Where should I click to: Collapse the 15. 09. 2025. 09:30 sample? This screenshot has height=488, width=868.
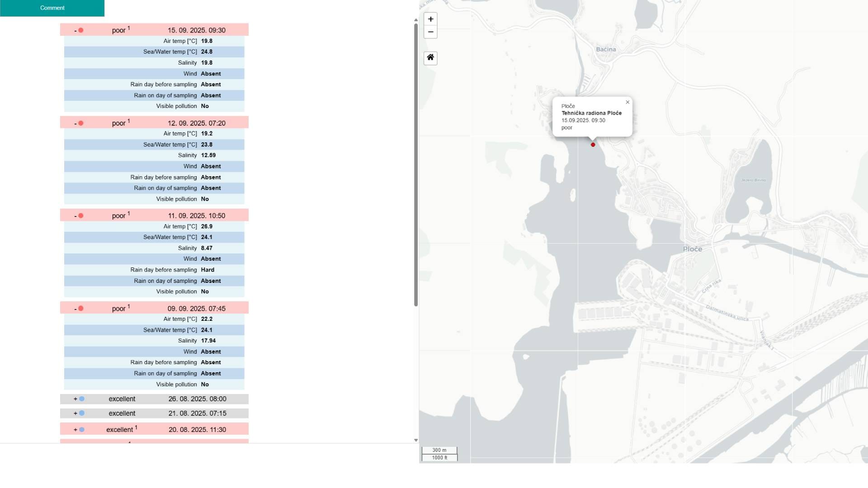tap(75, 30)
